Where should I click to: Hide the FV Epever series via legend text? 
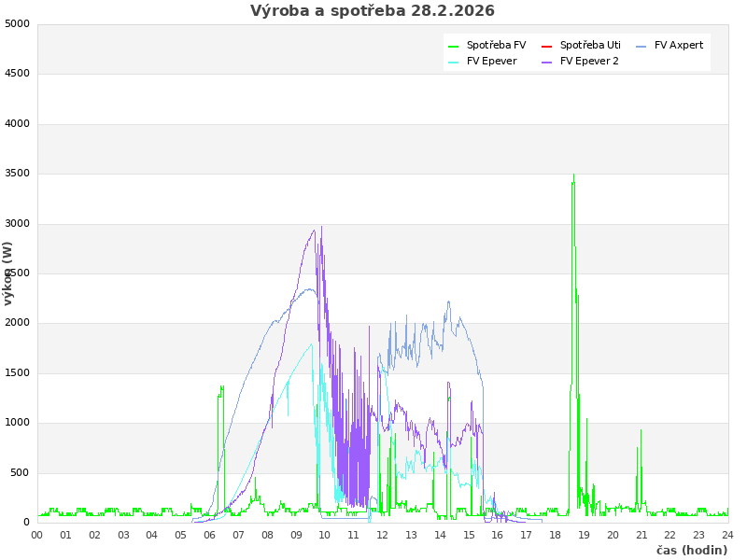491,61
